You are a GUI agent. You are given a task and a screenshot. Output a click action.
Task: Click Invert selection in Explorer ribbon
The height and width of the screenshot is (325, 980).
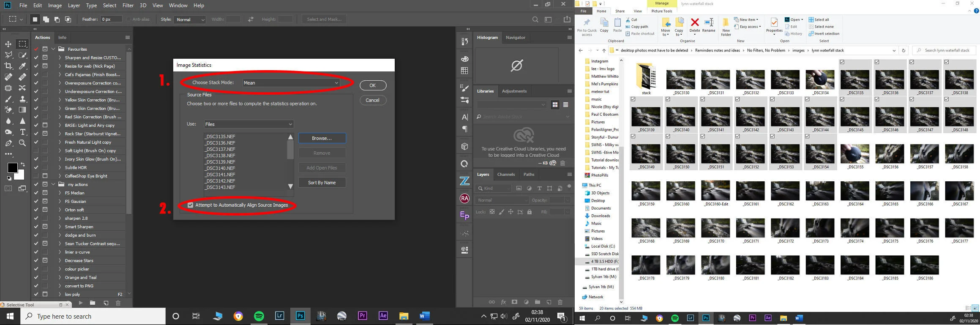pos(824,34)
